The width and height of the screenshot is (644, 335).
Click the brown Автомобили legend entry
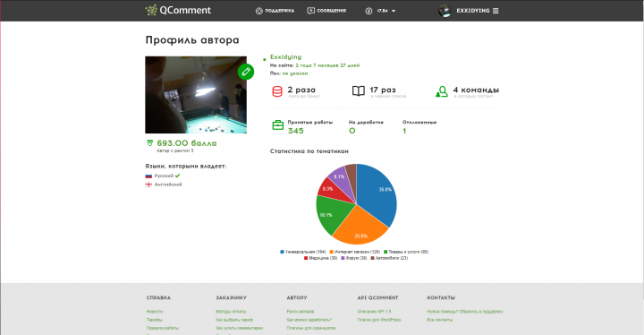[x=389, y=258]
